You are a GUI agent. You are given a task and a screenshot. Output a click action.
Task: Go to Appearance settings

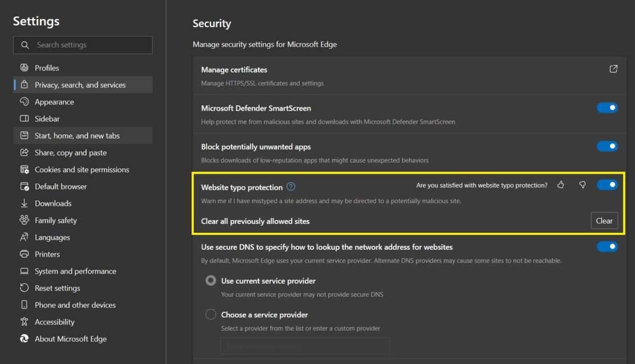[83, 102]
